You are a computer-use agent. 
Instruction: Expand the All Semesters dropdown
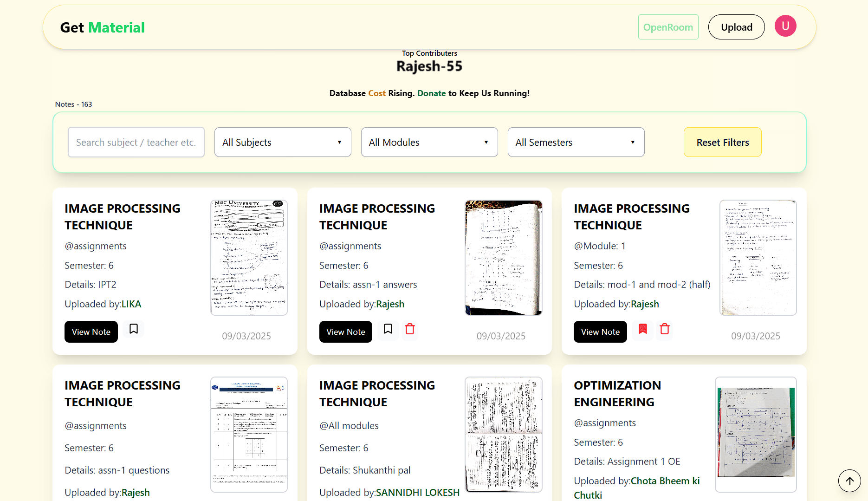click(576, 142)
